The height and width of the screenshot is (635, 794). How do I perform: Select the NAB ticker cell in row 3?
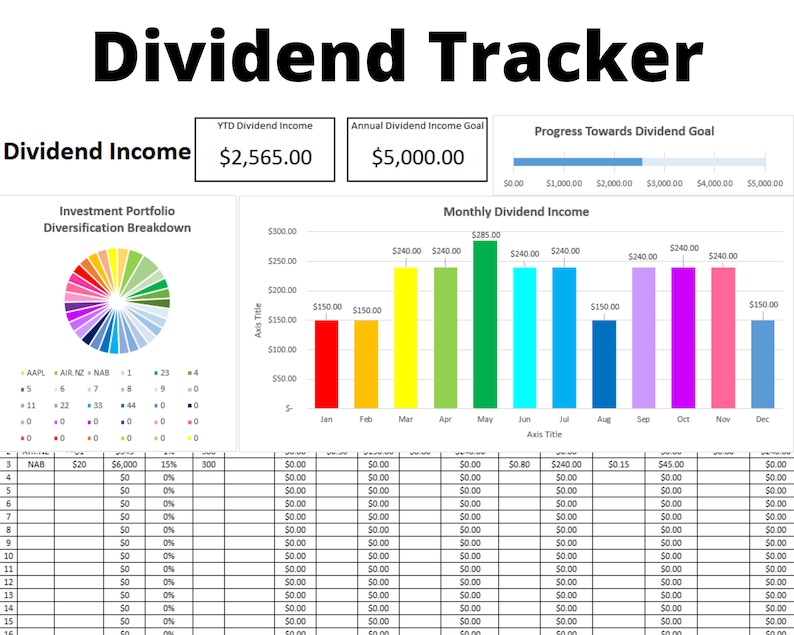(36, 464)
